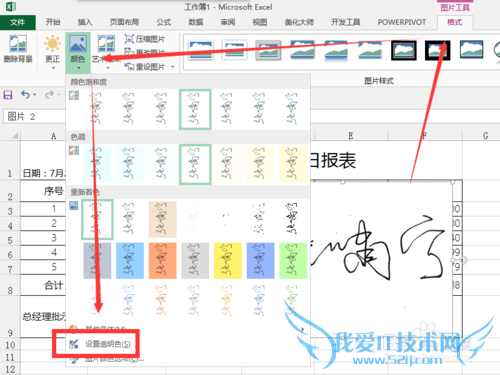
Task: Open the File (文件) tab
Action: coord(18,22)
